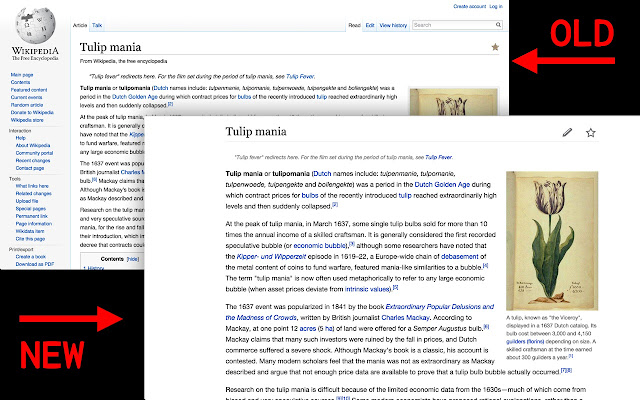Click the brown star icon in old layout
Image resolution: width=640 pixels, height=400 pixels.
tap(495, 47)
